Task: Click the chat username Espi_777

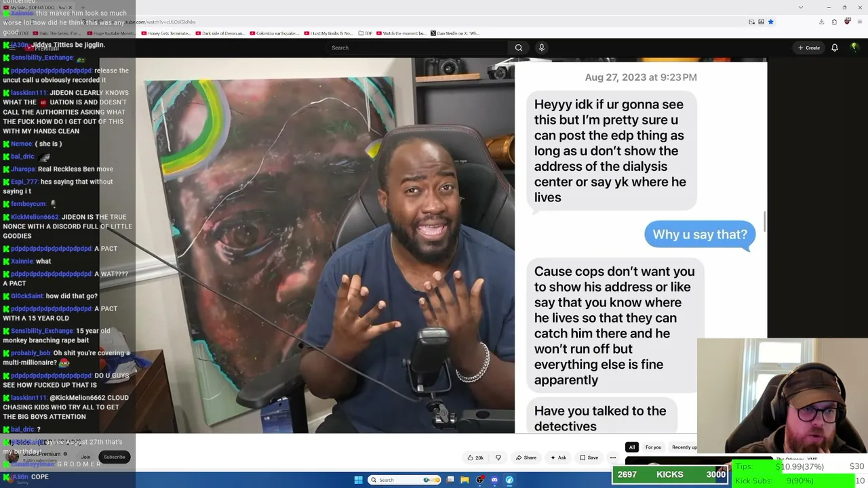Action: 24,182
